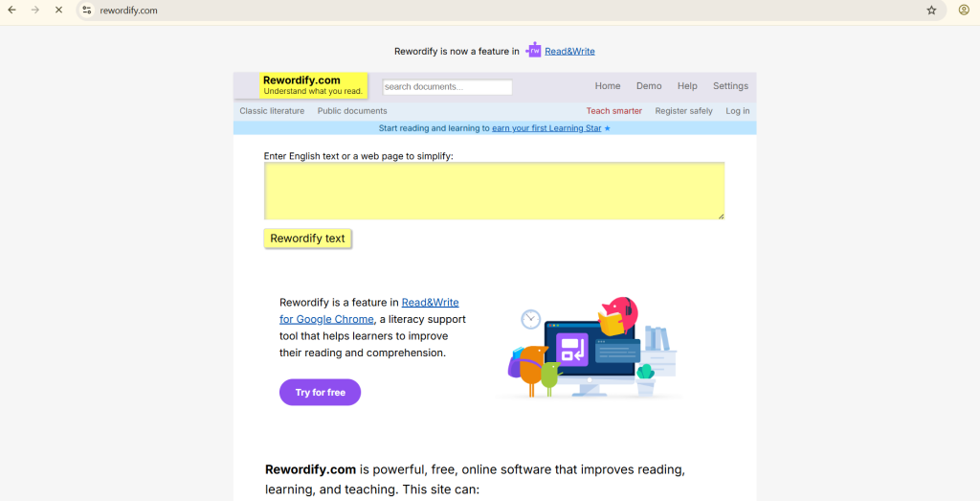
Task: Click inside the yellow text entry box
Action: coord(494,191)
